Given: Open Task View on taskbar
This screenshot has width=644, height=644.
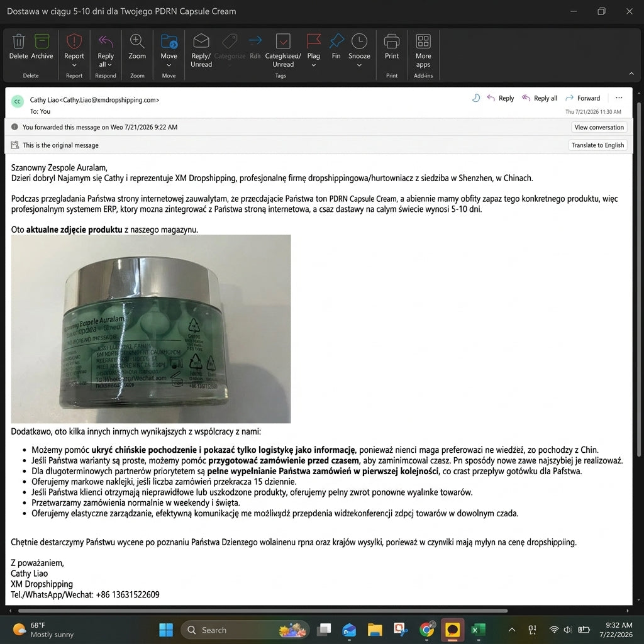Looking at the screenshot, I should [x=325, y=630].
